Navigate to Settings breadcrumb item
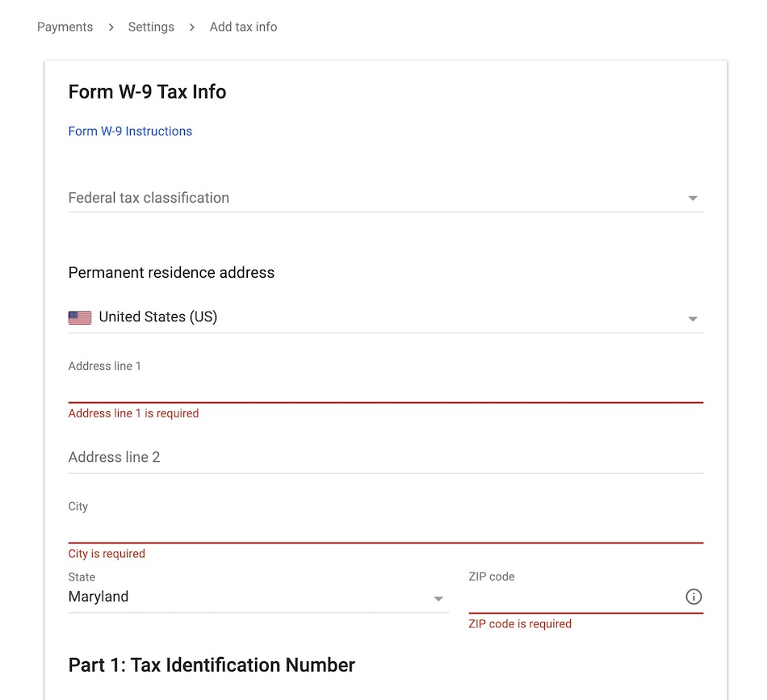Screen dimensions: 767x700 [x=151, y=27]
